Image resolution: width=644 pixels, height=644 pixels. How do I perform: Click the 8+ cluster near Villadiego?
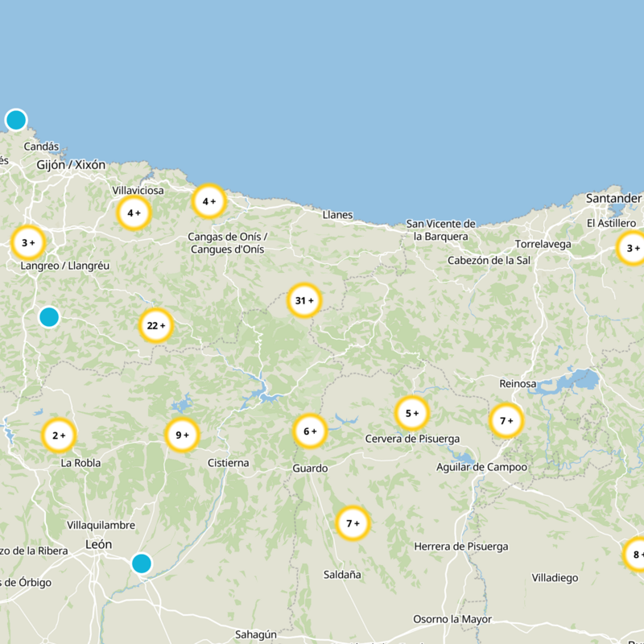tap(637, 555)
